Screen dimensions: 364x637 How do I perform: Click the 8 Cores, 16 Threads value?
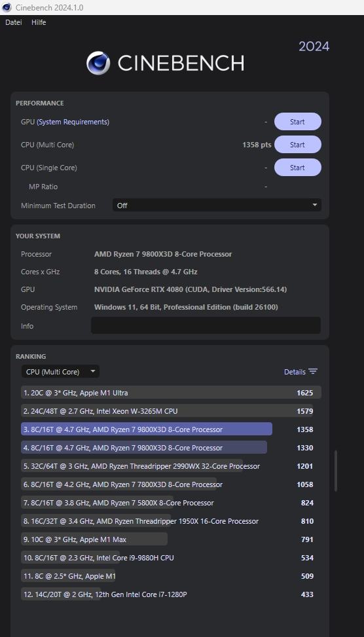tap(146, 272)
